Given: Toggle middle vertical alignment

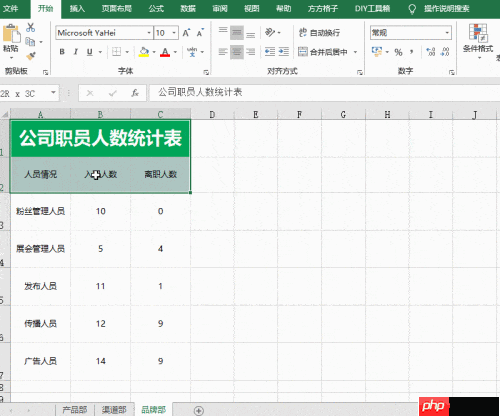Looking at the screenshot, I should (237, 32).
